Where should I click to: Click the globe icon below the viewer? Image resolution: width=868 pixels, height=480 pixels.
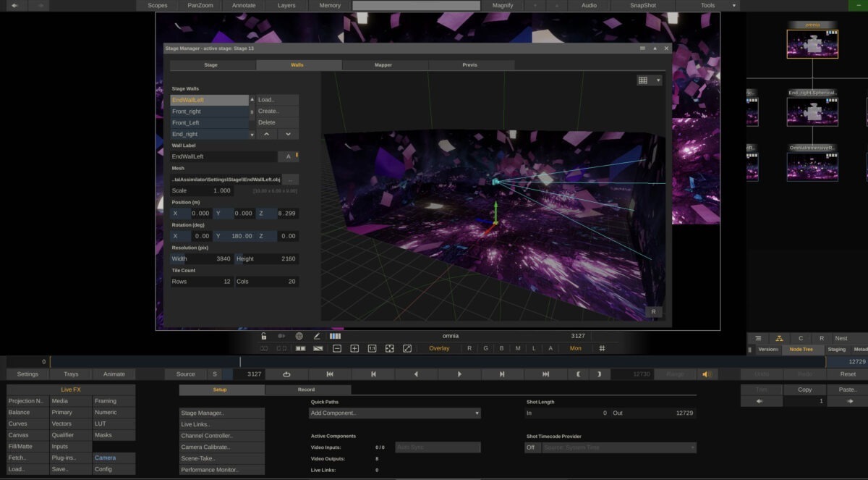coord(299,336)
